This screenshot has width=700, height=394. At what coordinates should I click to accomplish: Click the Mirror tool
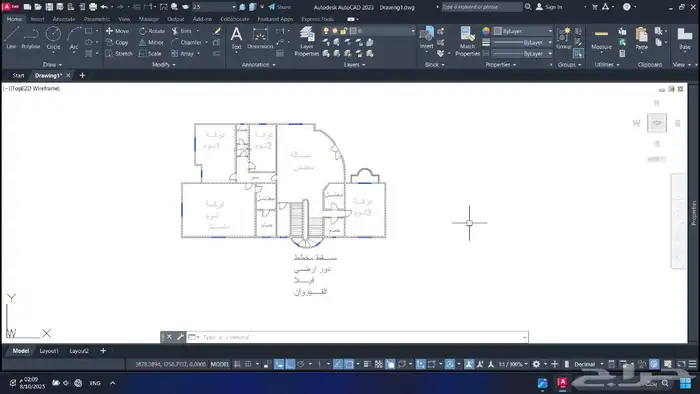(151, 42)
